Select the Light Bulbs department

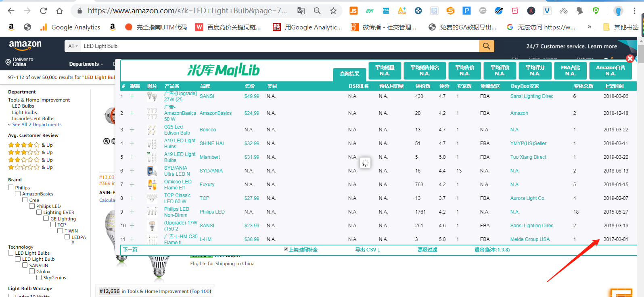coord(24,112)
